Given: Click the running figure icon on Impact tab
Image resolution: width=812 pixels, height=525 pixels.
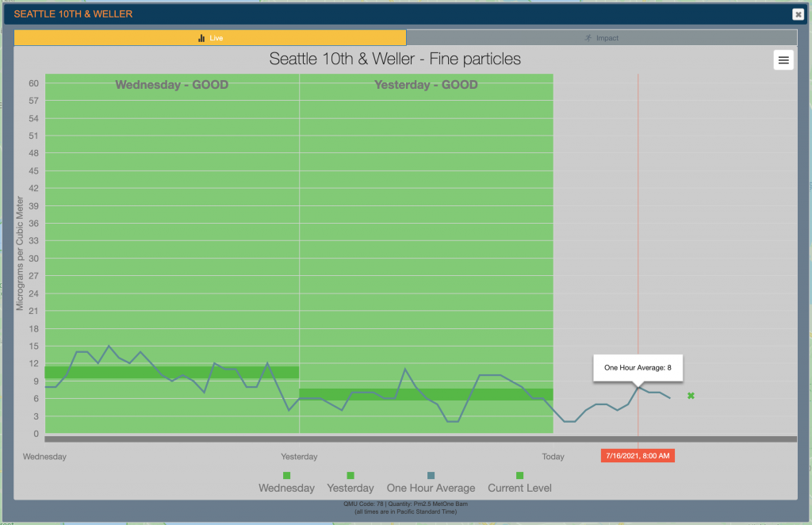Looking at the screenshot, I should pyautogui.click(x=587, y=38).
